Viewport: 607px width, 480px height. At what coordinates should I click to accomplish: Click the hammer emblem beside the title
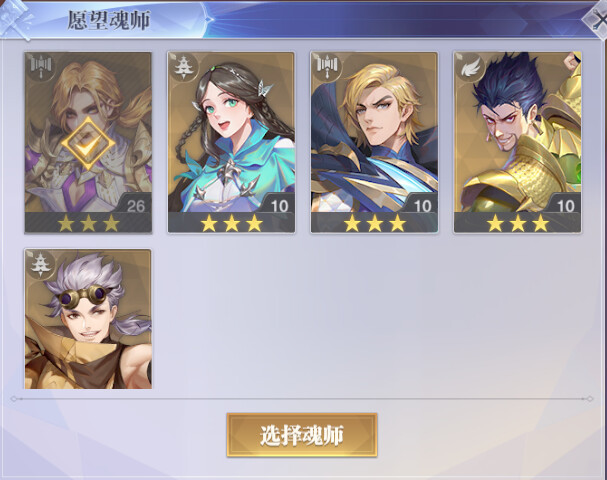click(16, 19)
